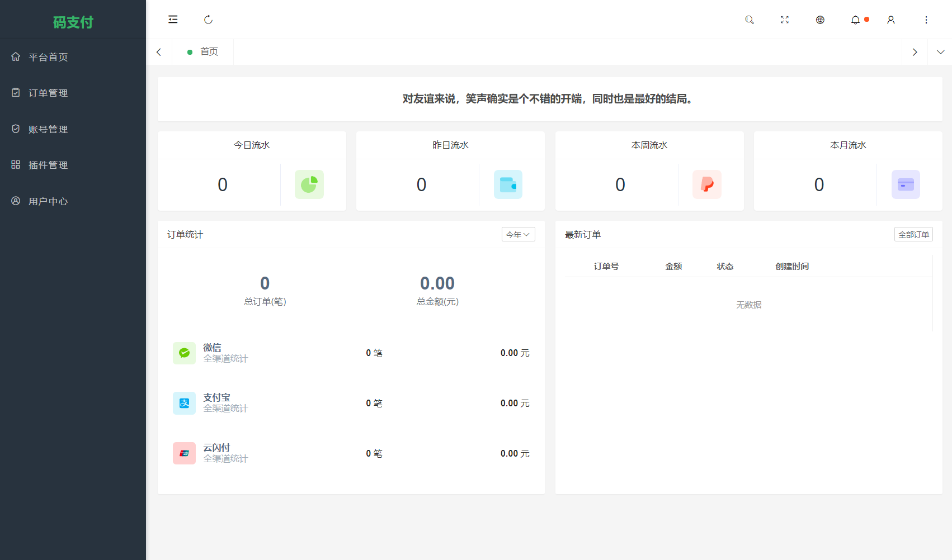Refresh the page using the reload icon
Image resolution: width=952 pixels, height=560 pixels.
tap(208, 20)
